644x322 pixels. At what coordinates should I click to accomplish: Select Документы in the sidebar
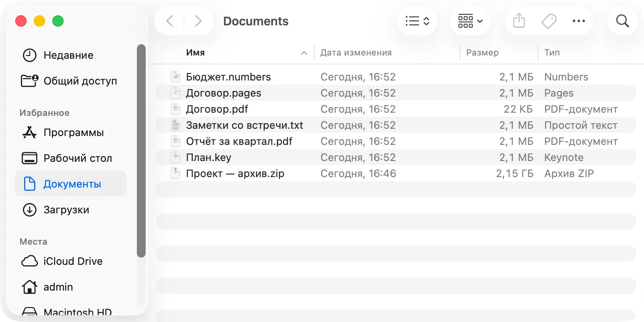click(70, 184)
